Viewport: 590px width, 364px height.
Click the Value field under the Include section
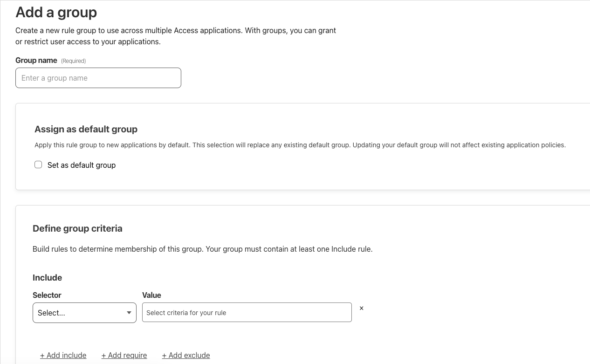pos(247,312)
